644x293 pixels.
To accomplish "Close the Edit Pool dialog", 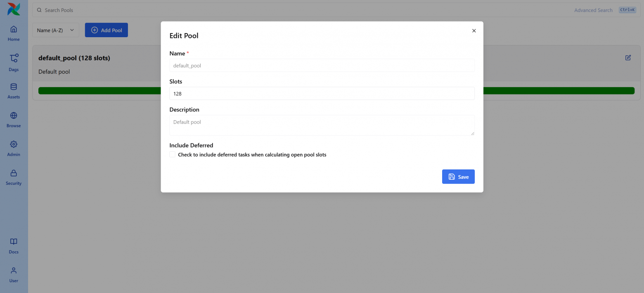I will click(474, 31).
